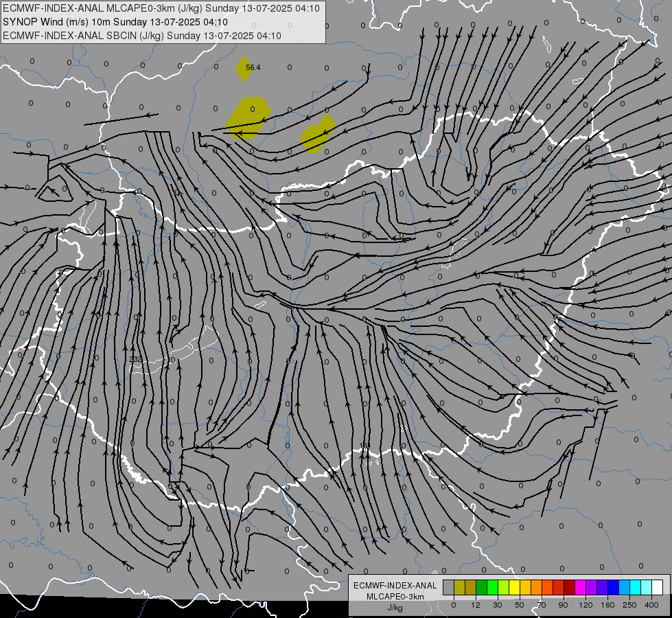Viewport: 672px width, 618px height.
Task: Click the violet-purple legend swatch
Action: pyautogui.click(x=592, y=587)
